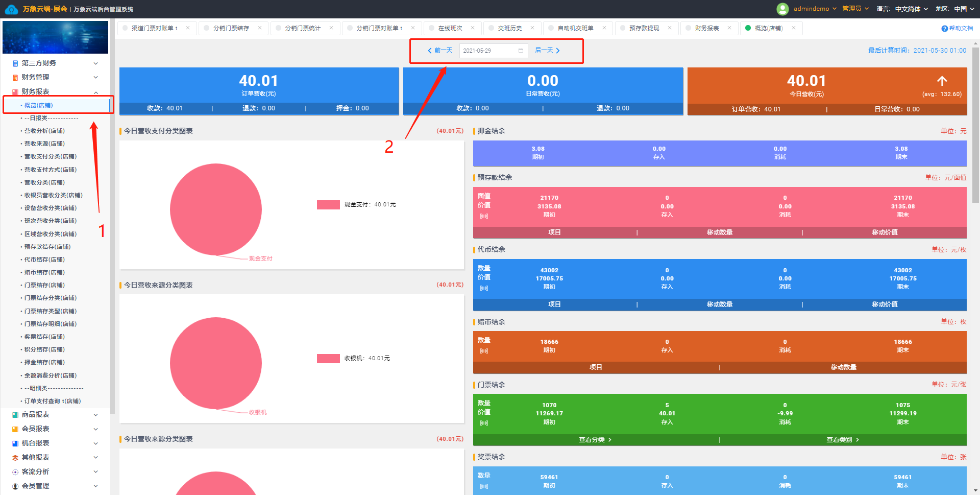Click the 客流分析 sidebar icon
The width and height of the screenshot is (980, 495).
(x=15, y=472)
